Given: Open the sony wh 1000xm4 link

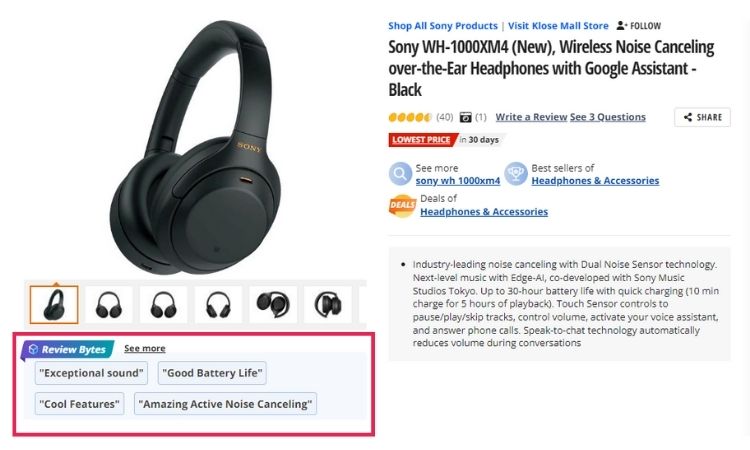Looking at the screenshot, I should coord(458,181).
